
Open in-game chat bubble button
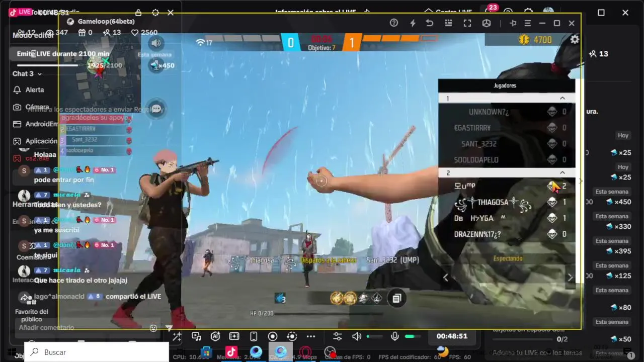click(156, 109)
